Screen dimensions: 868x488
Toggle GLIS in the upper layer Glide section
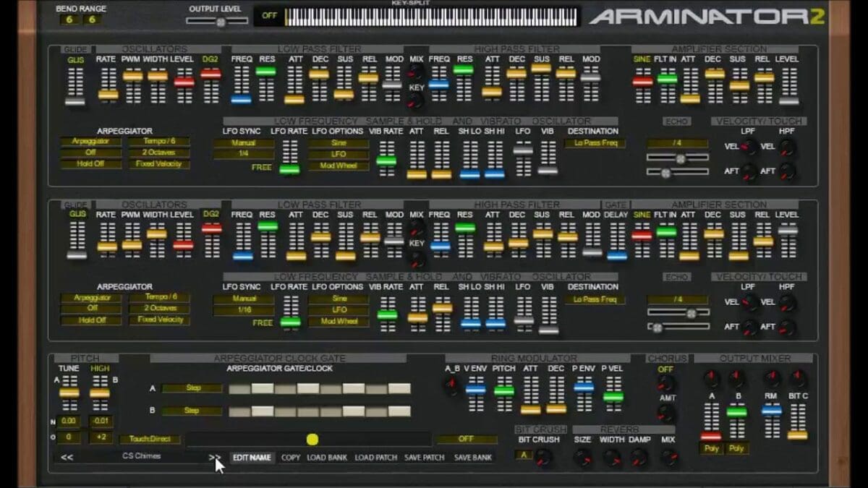pos(75,59)
